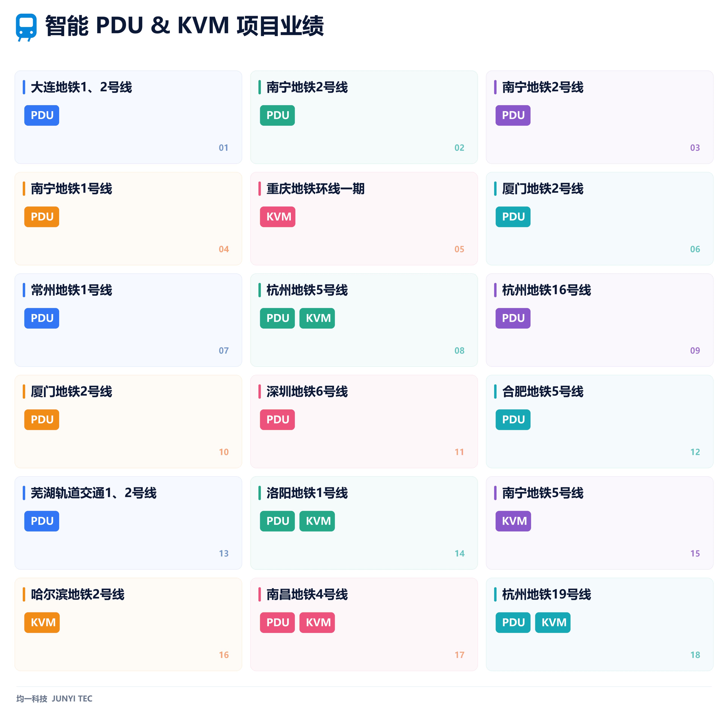The image size is (728, 711).
Task: Open the 常州地铁1号线 card title
Action: point(71,290)
